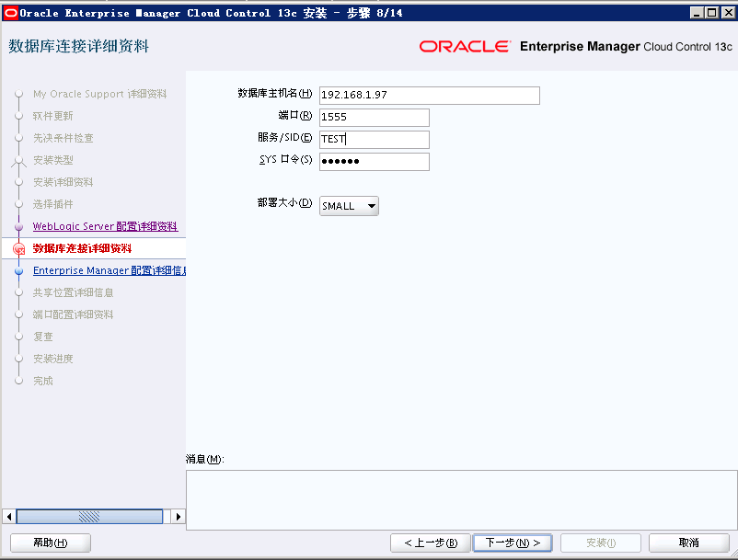Screen dimensions: 738x560
Task: Click the 安装类型 step branch icon
Action: pos(18,161)
